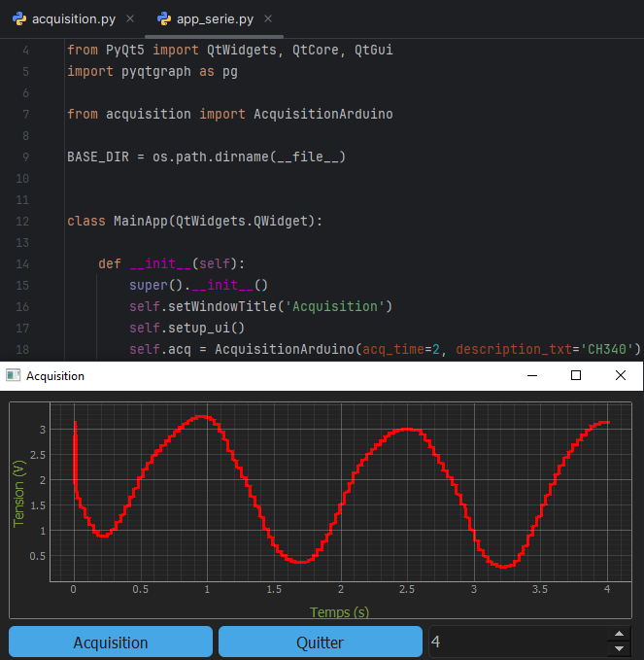Image resolution: width=644 pixels, height=660 pixels.
Task: Click the setWindowTitle call on line 16
Action: tap(221, 306)
